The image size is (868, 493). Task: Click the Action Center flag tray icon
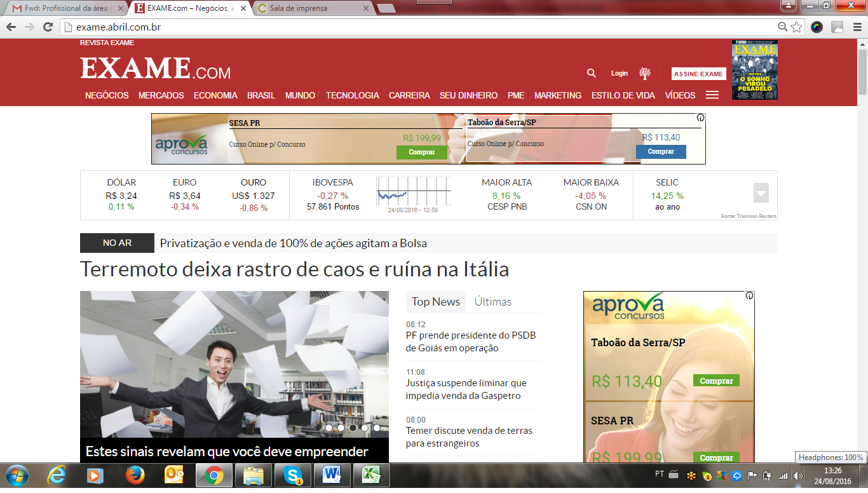point(752,475)
